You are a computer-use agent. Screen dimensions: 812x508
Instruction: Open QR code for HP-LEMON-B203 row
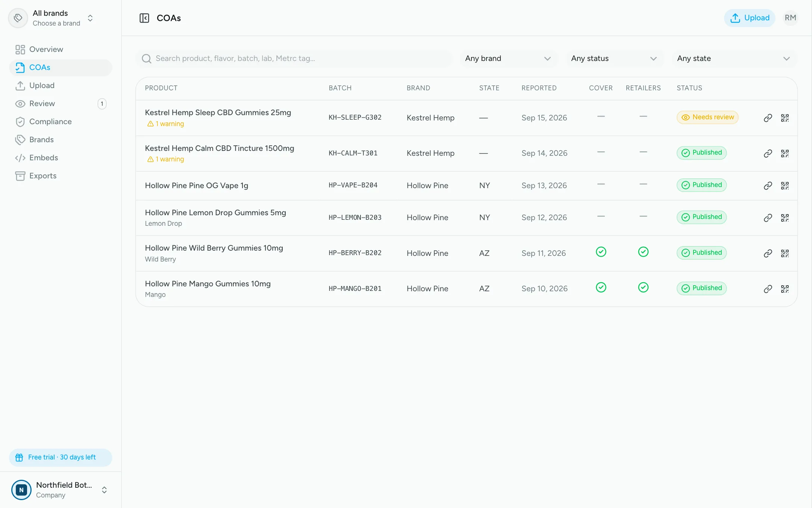pyautogui.click(x=785, y=218)
